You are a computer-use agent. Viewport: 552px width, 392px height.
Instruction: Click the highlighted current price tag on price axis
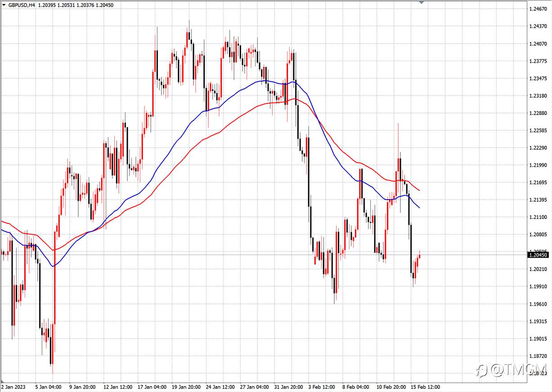click(x=539, y=255)
